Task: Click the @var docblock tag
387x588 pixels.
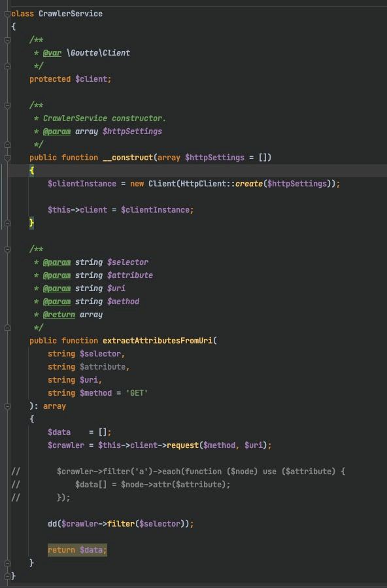Action: click(x=52, y=53)
